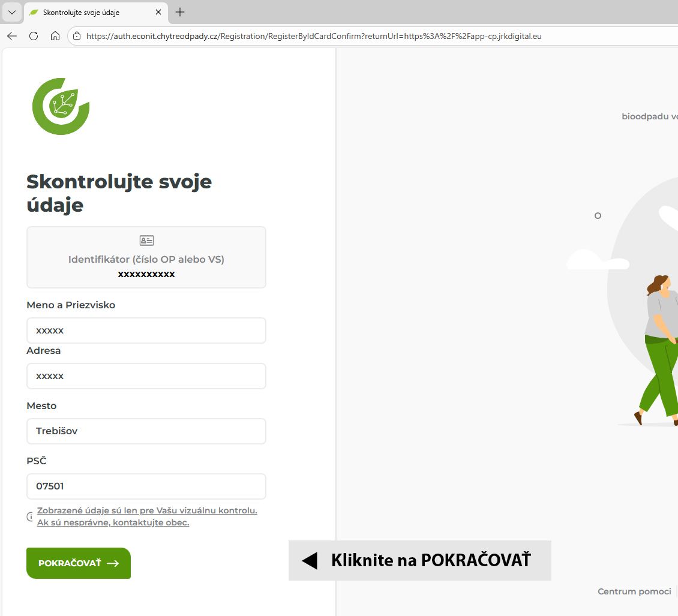Close the Skontrolujte svoje údaje tab
This screenshot has height=616, width=678.
158,12
